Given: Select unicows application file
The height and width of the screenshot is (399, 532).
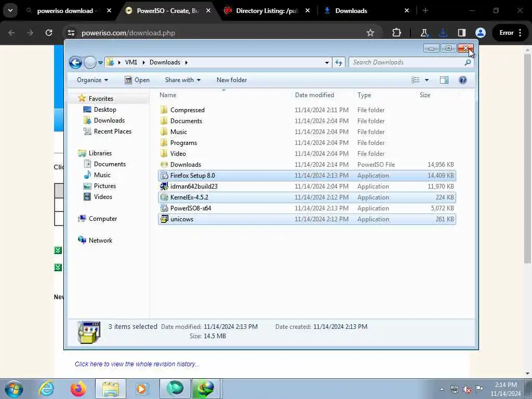Looking at the screenshot, I should (x=307, y=219).
